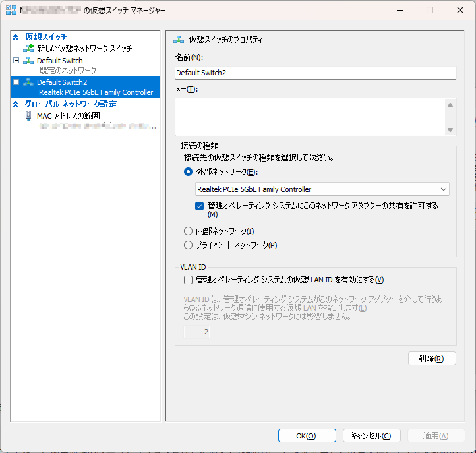This screenshot has height=453, width=476.
Task: Enable virtual LAN ID for management OS
Action: click(x=189, y=280)
